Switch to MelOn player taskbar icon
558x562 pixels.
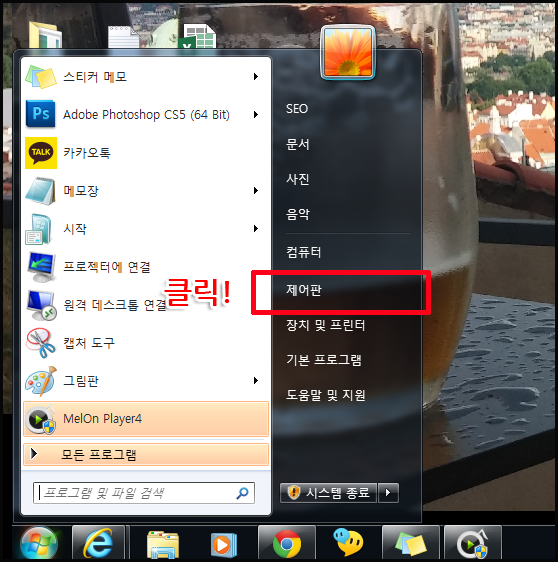pos(472,544)
